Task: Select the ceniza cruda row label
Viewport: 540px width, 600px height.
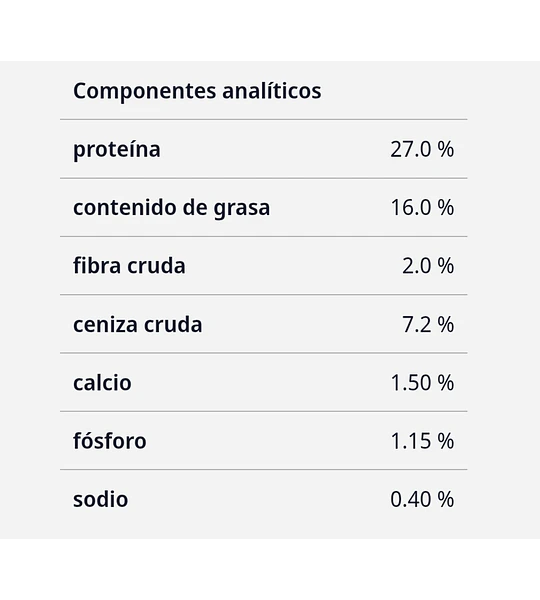Action: (138, 324)
